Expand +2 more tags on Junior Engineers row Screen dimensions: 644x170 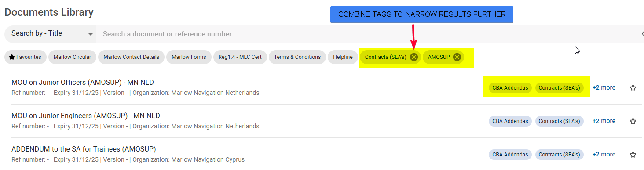pyautogui.click(x=604, y=121)
